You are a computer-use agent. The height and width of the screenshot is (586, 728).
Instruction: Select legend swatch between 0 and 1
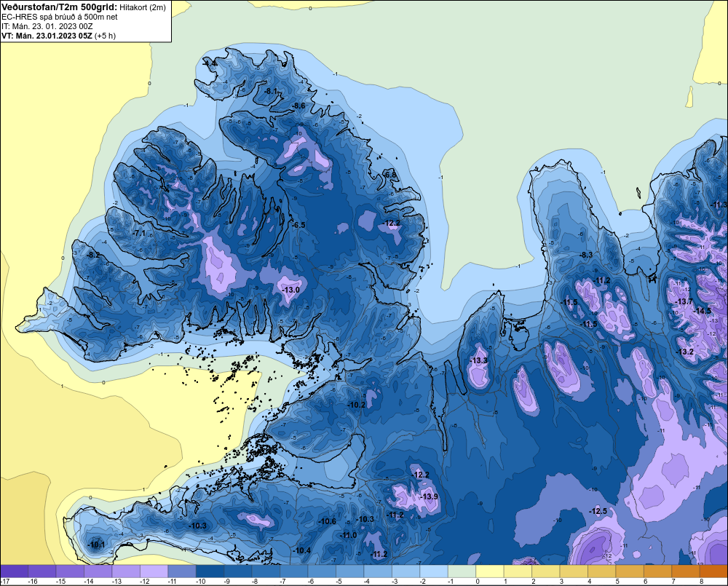tap(490, 571)
